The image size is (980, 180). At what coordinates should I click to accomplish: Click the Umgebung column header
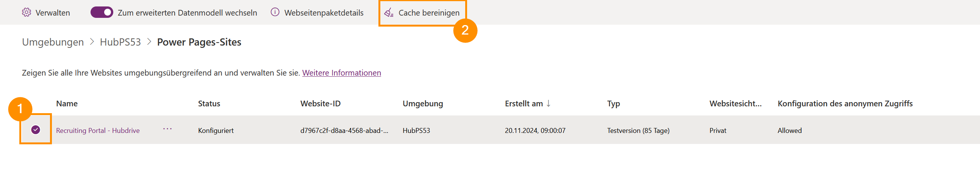423,104
